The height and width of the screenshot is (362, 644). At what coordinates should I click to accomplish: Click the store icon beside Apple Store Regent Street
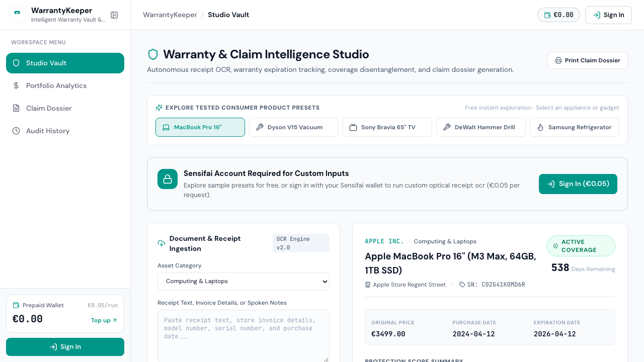368,285
